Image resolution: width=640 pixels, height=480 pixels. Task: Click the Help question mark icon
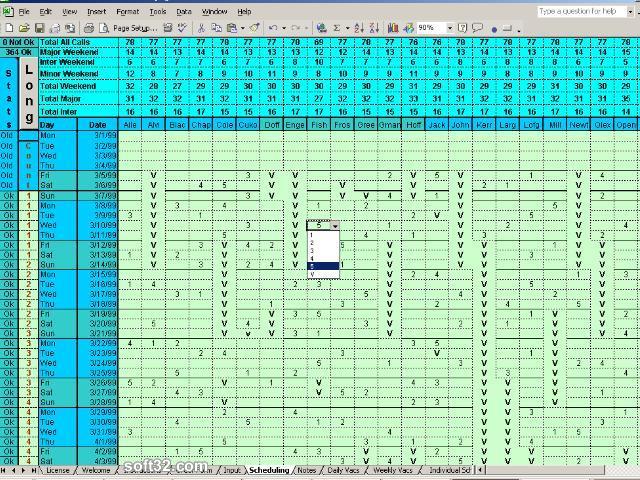pyautogui.click(x=462, y=28)
